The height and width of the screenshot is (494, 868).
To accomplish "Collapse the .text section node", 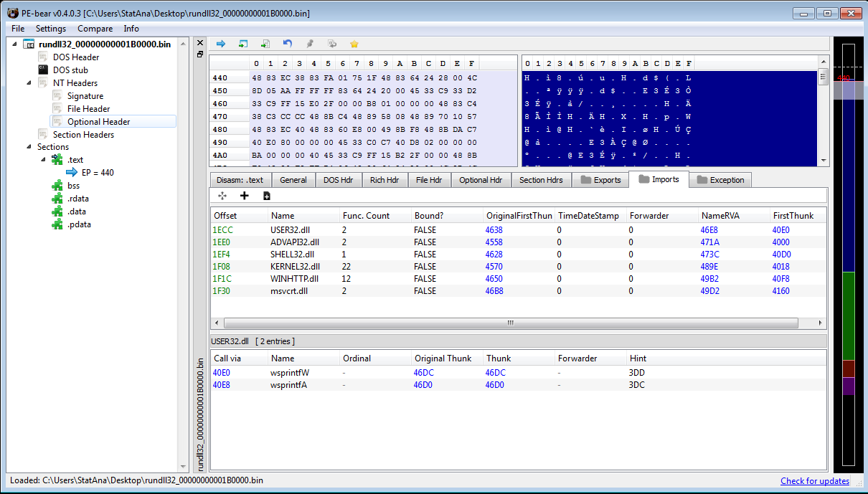I will click(x=44, y=160).
